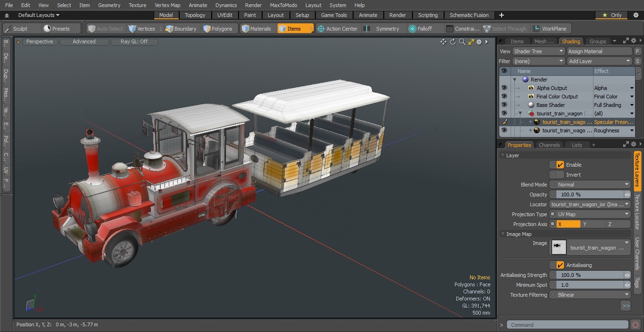Open the viewport settings gear
Screen dimensions: 644x332
pos(479,42)
